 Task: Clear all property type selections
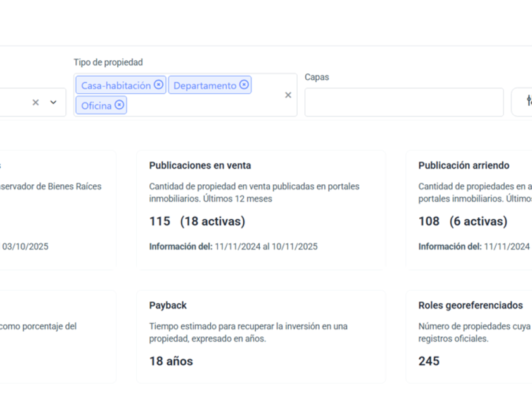point(288,95)
